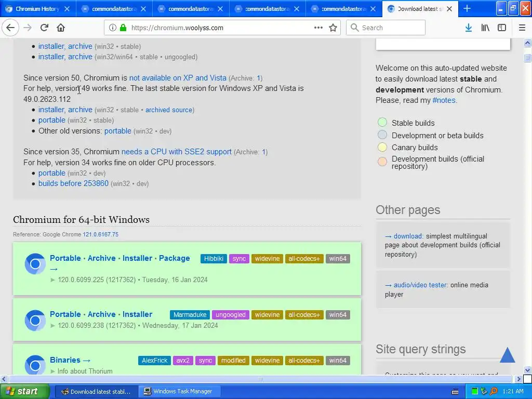Open page actions three-dot menu

pyautogui.click(x=318, y=28)
